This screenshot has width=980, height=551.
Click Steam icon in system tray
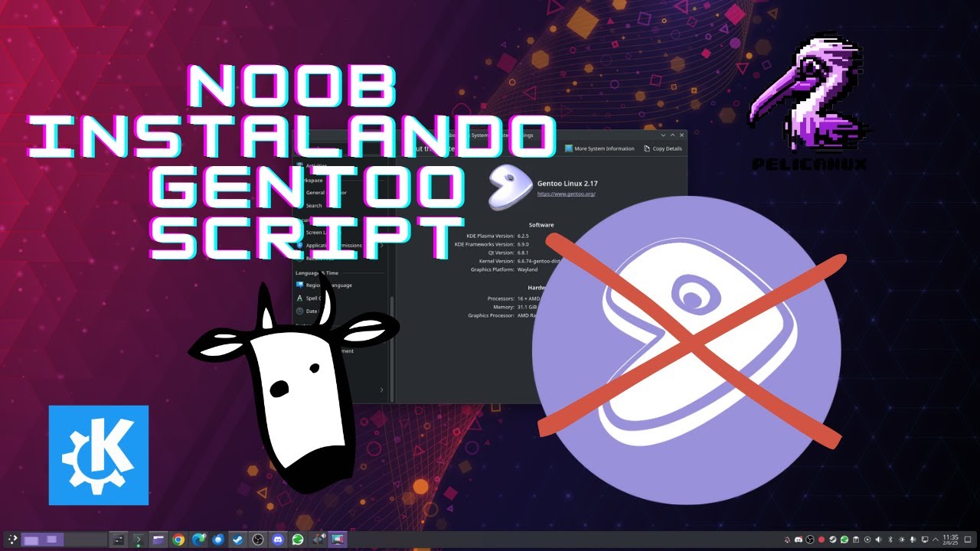point(833,540)
